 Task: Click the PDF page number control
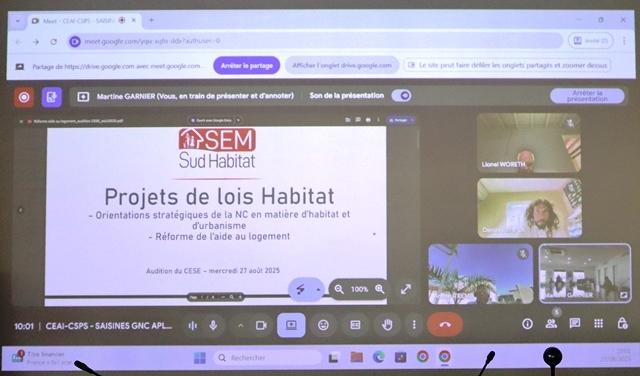pyautogui.click(x=202, y=297)
